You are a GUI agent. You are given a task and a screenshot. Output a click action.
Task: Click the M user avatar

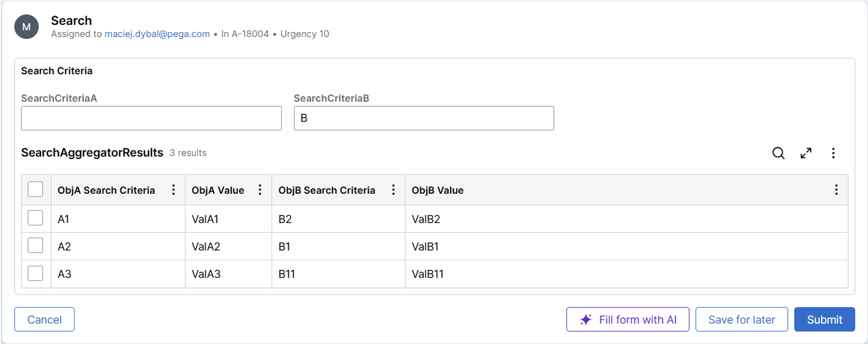click(x=26, y=27)
